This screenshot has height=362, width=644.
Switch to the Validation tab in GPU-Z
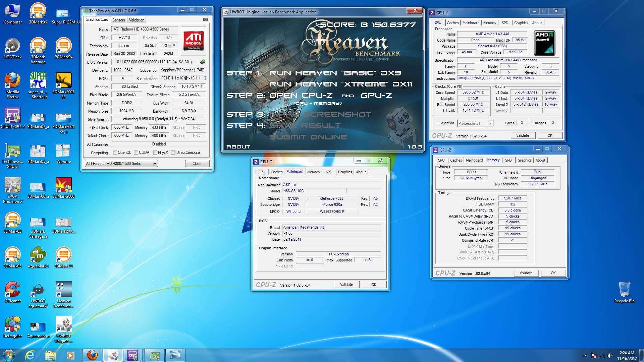pos(137,20)
